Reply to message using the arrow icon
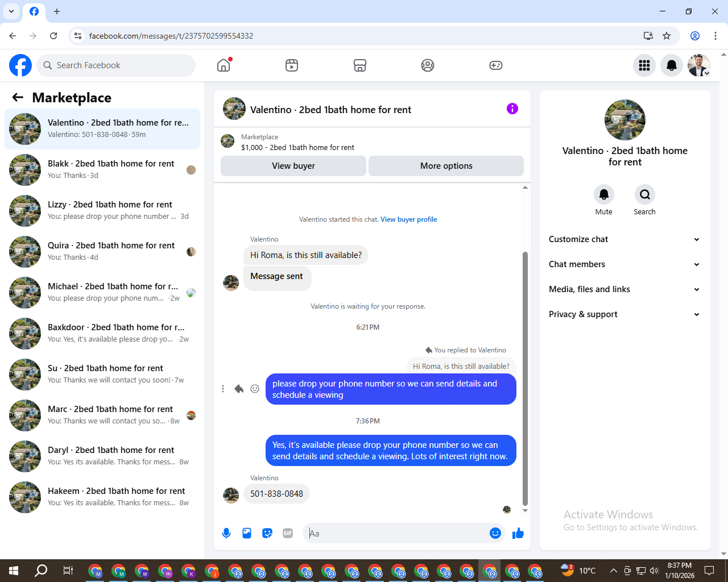 [x=239, y=389]
